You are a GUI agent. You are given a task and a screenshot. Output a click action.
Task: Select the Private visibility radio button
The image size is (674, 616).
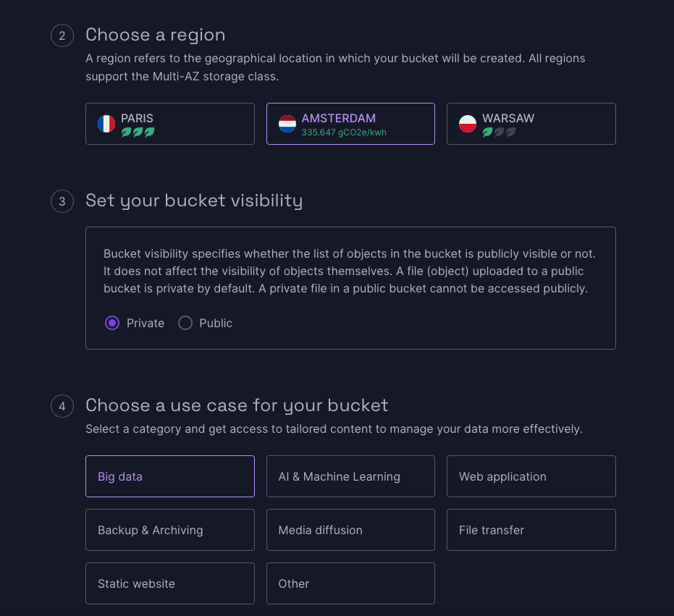pyautogui.click(x=112, y=323)
